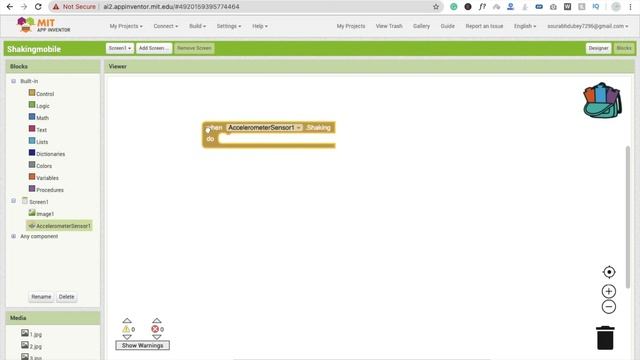Click the Chrome profile avatar icon
This screenshot has width=640, height=360.
[x=616, y=7]
